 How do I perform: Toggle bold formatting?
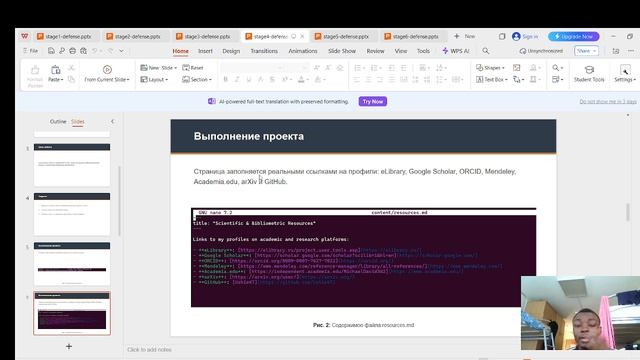coord(225,80)
